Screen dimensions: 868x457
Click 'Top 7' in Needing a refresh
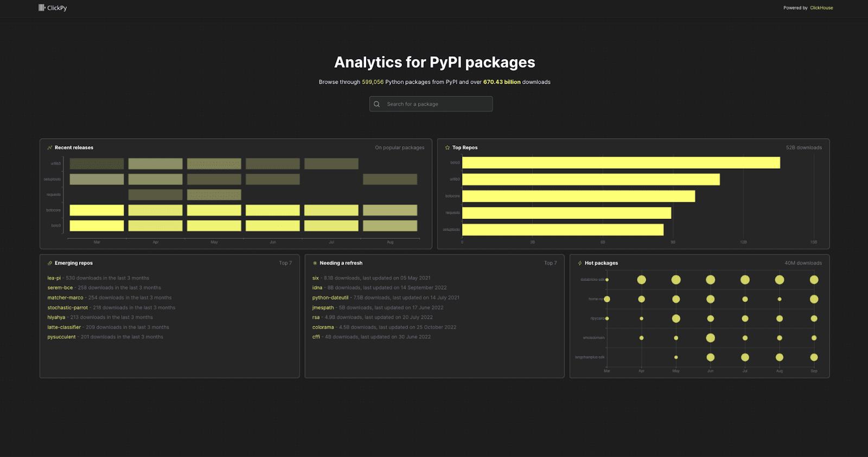(551, 263)
